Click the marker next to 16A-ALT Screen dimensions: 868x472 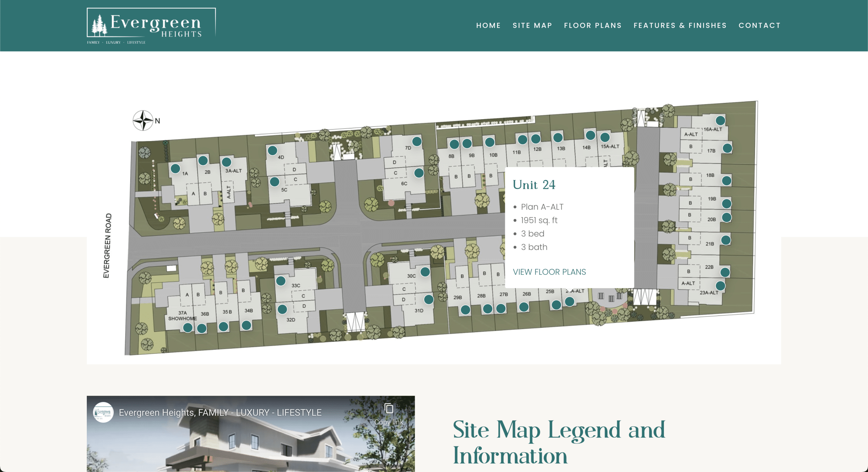coord(721,120)
